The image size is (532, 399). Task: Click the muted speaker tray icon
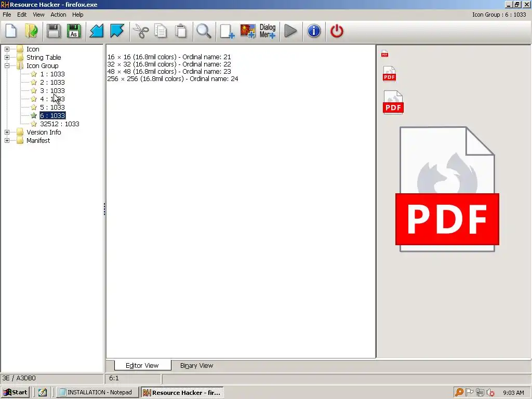490,393
